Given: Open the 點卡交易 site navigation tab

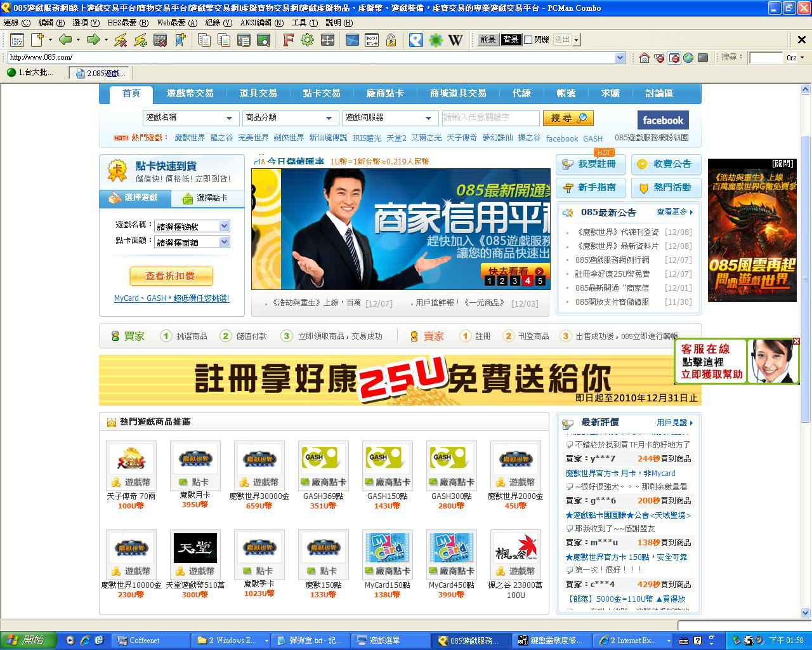Looking at the screenshot, I should 322,93.
